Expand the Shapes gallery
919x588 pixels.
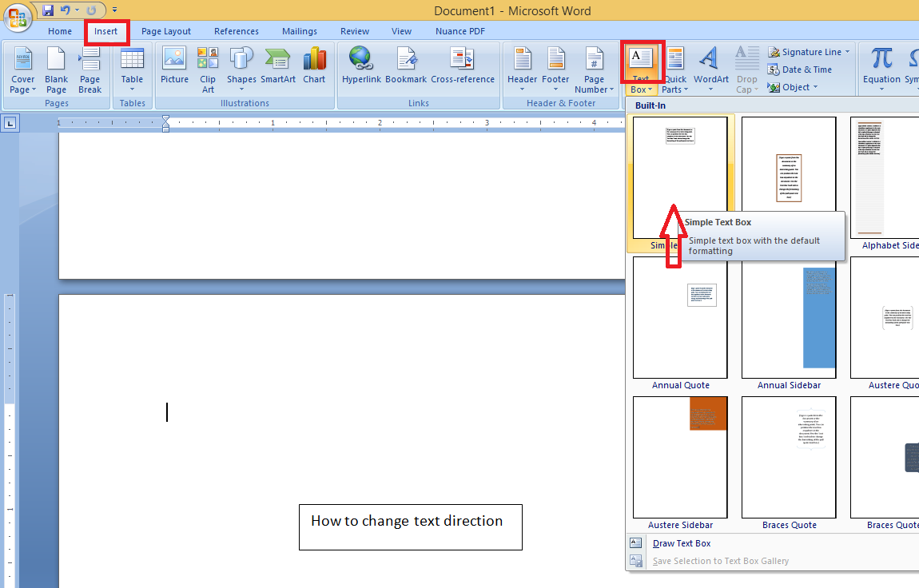coord(241,70)
